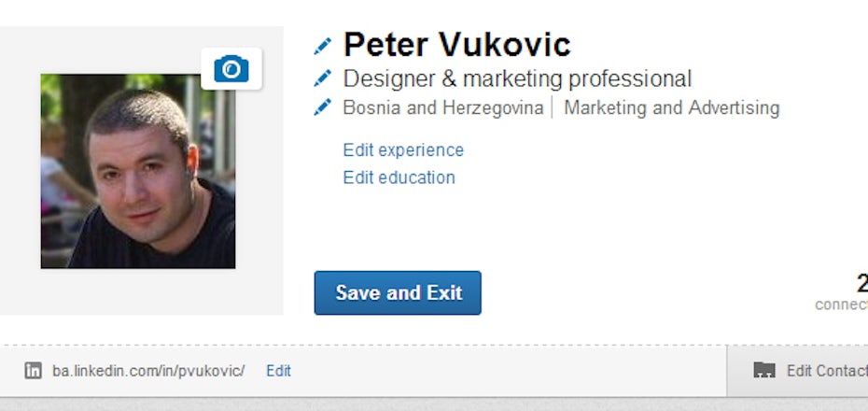
Task: Open the Edit Contact Info button
Action: pos(825,371)
